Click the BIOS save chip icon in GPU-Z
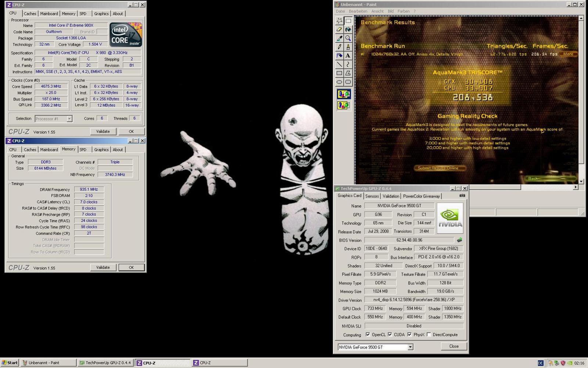588x368 pixels. point(459,240)
